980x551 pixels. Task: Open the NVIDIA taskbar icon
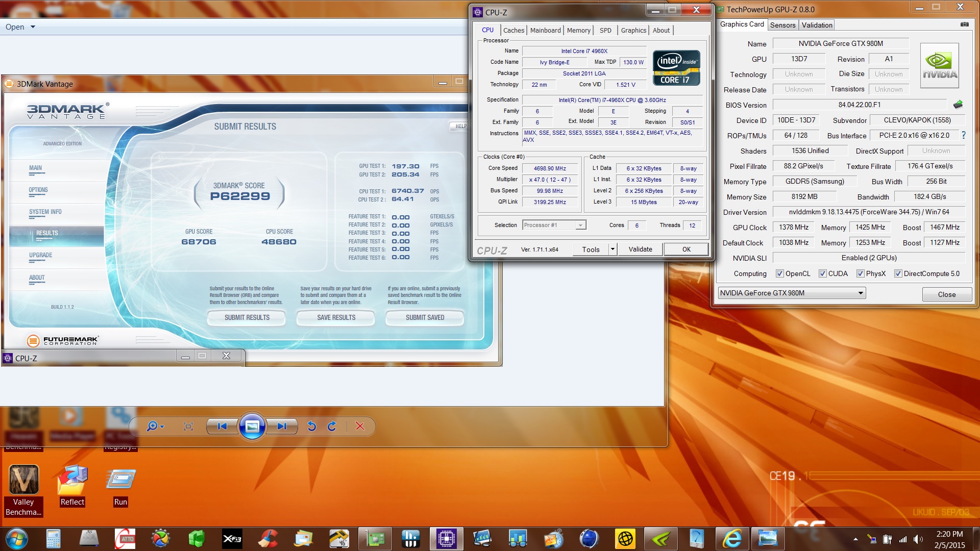660,539
